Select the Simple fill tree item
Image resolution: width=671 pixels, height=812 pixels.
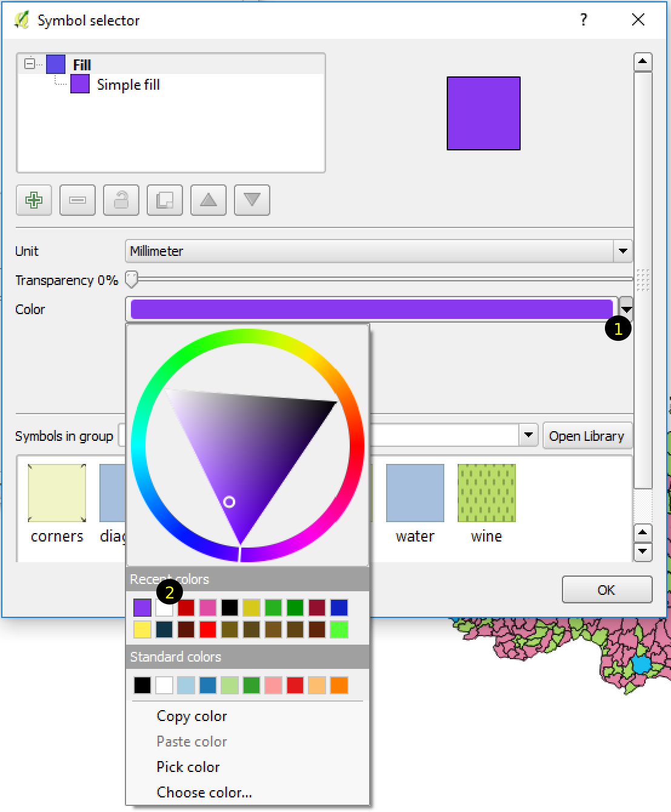click(128, 85)
